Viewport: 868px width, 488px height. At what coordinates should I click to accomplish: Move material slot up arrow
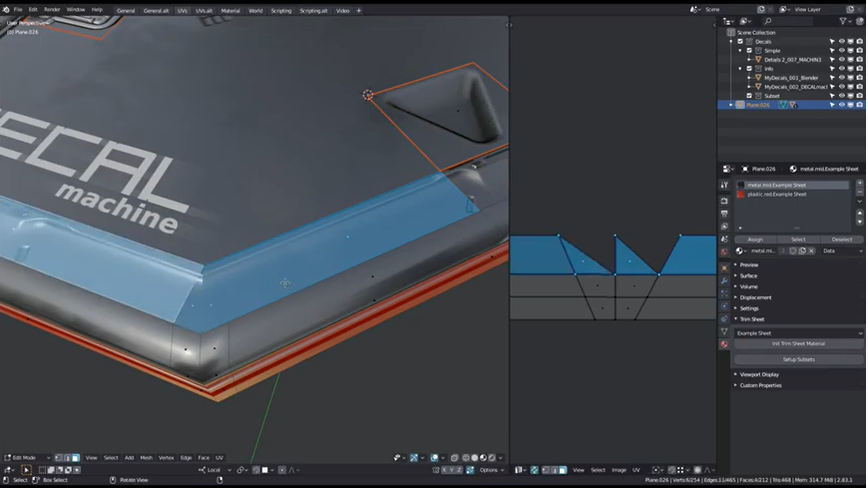click(x=860, y=213)
